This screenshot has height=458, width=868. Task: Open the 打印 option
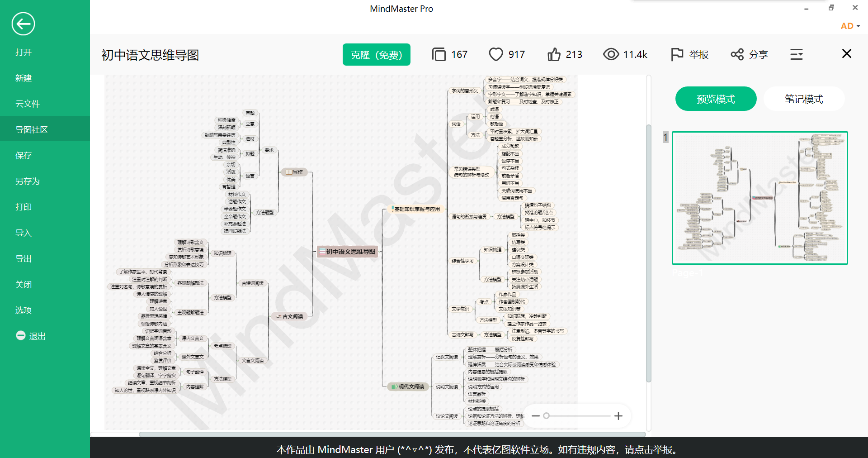pyautogui.click(x=24, y=207)
